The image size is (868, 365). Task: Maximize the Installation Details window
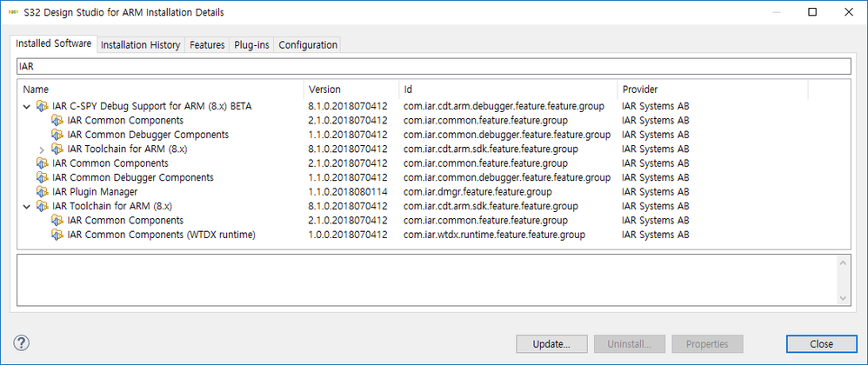[812, 12]
